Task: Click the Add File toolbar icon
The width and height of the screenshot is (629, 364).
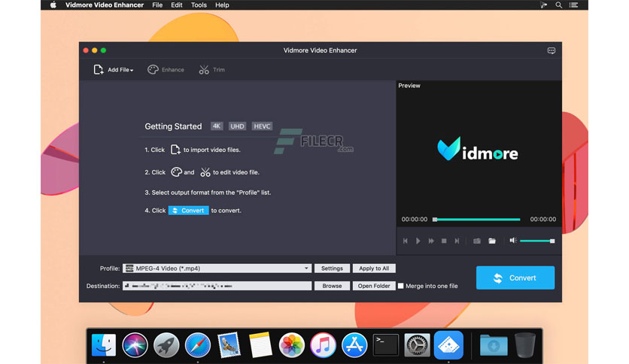Action: point(99,70)
